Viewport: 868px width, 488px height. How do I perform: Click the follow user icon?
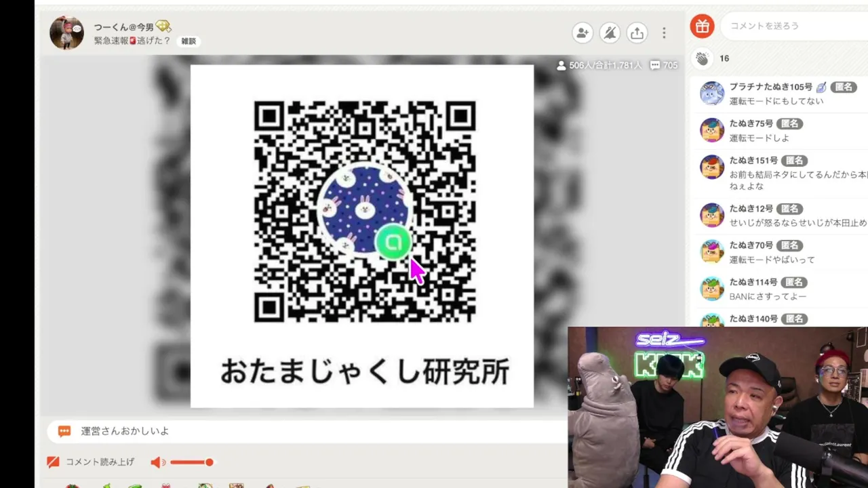click(x=582, y=33)
